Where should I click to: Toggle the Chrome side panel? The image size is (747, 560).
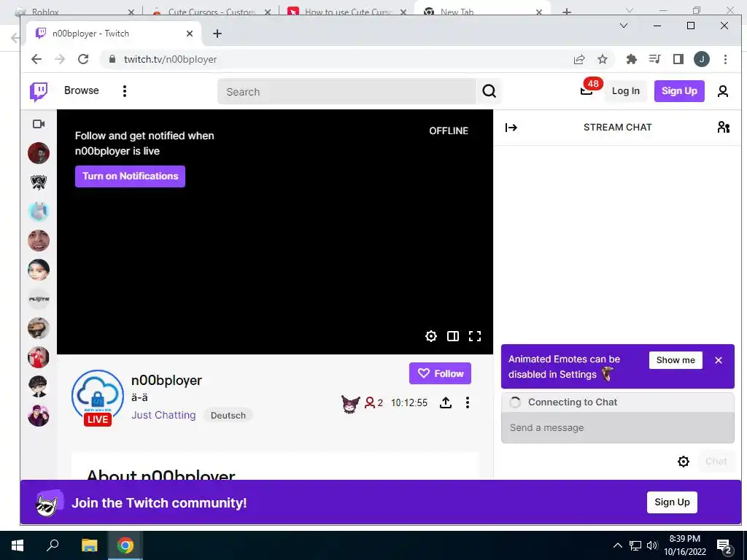coord(678,59)
